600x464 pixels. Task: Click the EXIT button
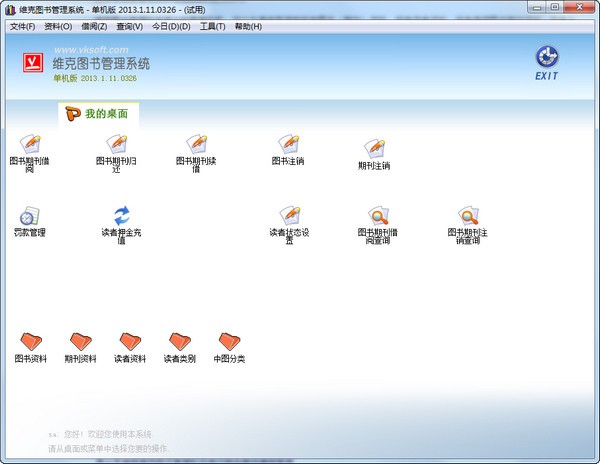click(547, 63)
